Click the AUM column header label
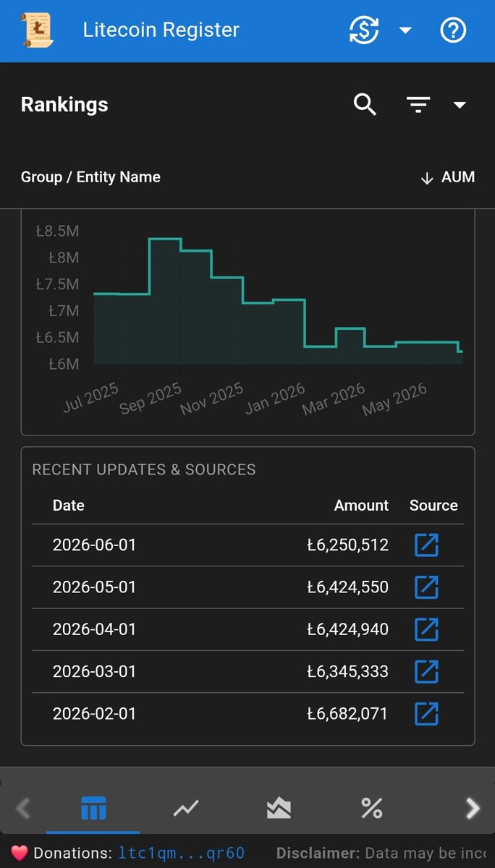This screenshot has width=495, height=868. tap(458, 177)
